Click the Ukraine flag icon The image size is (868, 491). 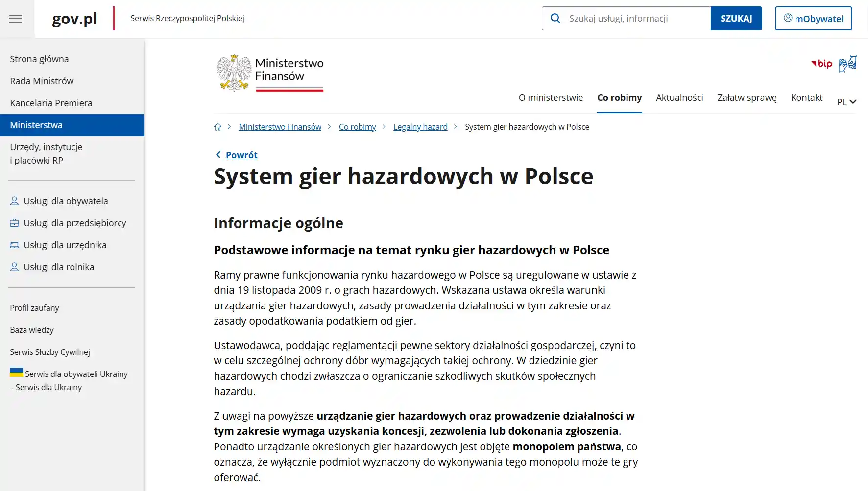click(x=16, y=373)
